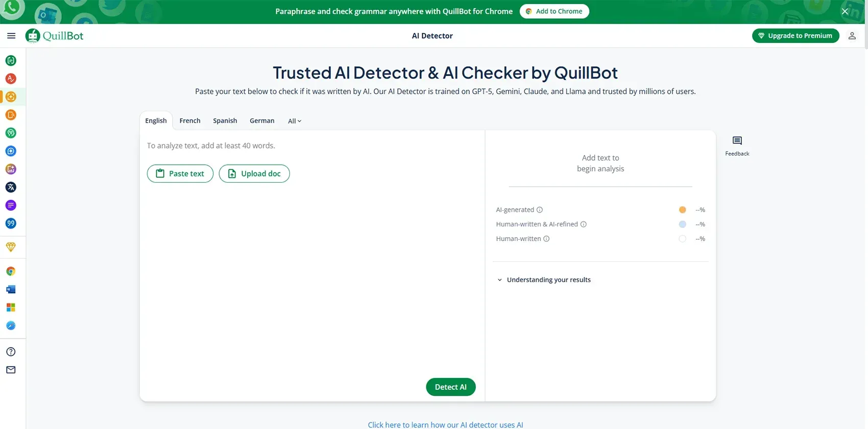
Task: Click the AI Detector page title
Action: (432, 36)
